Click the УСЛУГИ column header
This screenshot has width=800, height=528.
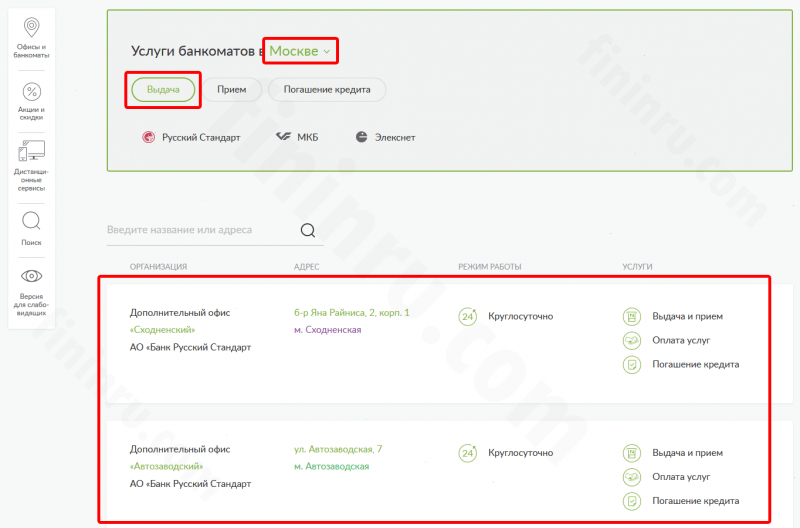[x=637, y=267]
